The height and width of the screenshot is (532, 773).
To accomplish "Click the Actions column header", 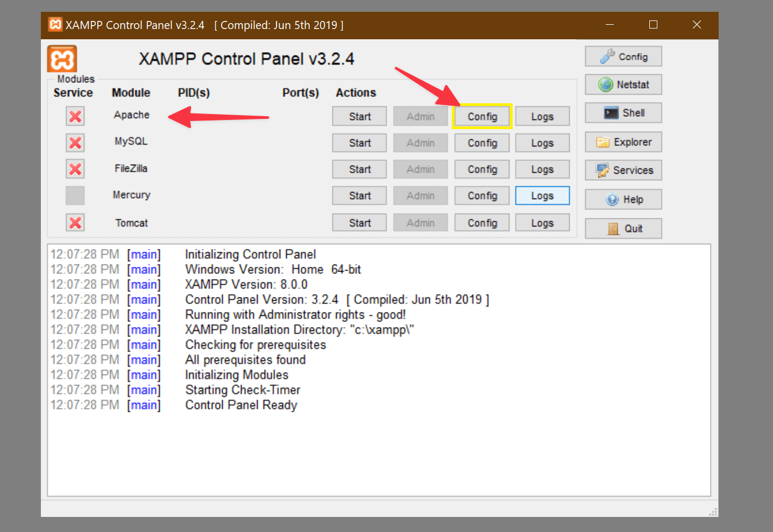I will coord(356,93).
